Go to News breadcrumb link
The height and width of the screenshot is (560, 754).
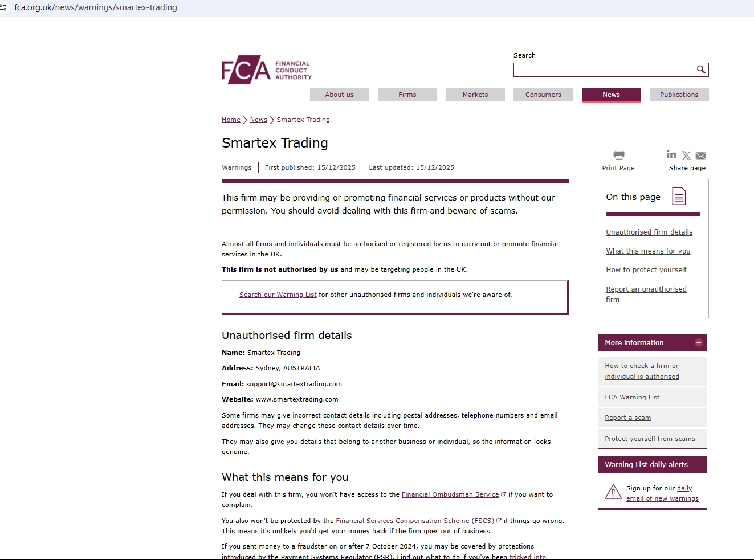tap(258, 120)
